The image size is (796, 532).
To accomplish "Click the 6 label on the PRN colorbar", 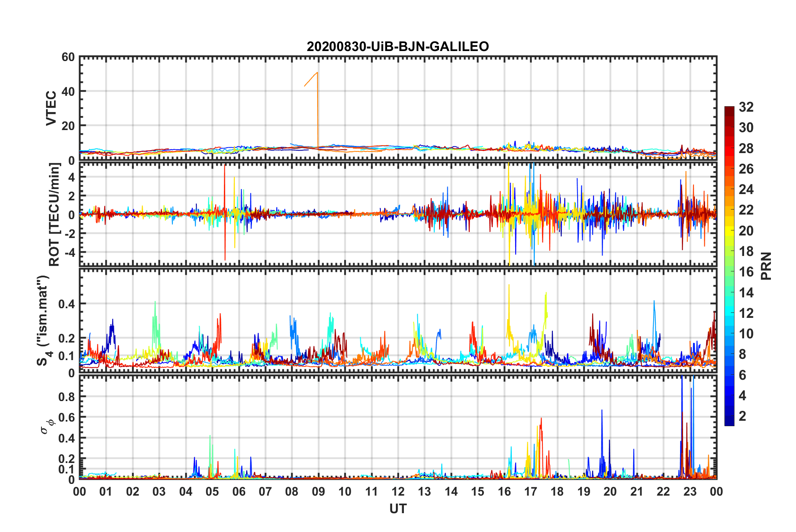I will pos(743,375).
